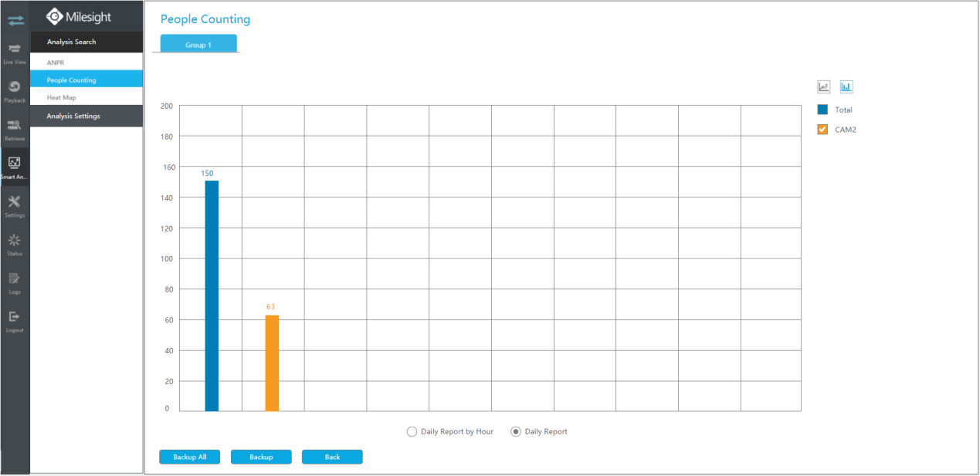
Task: Open Live View from sidebar
Action: pos(15,52)
